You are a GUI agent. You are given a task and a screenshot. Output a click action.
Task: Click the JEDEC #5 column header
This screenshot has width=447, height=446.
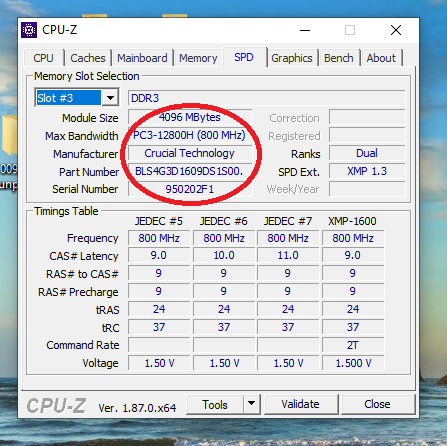tap(159, 221)
